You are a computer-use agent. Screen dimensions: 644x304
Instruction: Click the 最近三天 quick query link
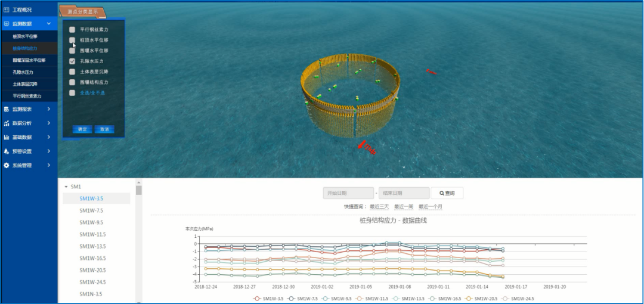tap(379, 207)
